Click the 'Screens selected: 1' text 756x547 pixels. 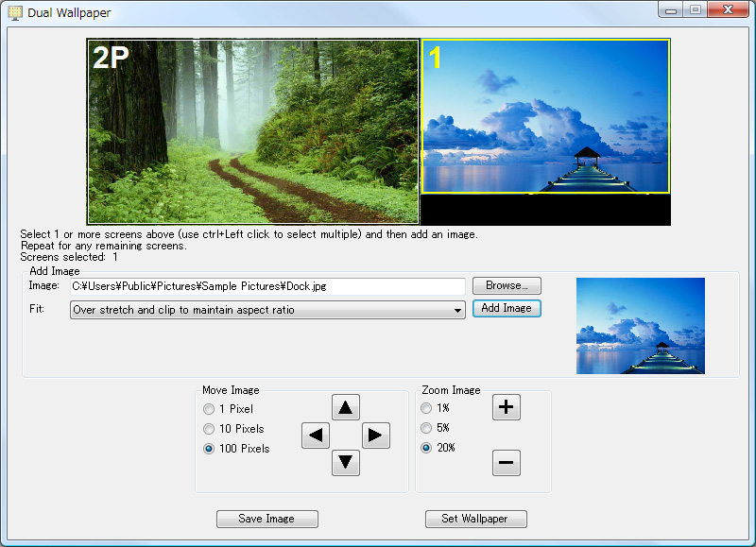tap(69, 257)
